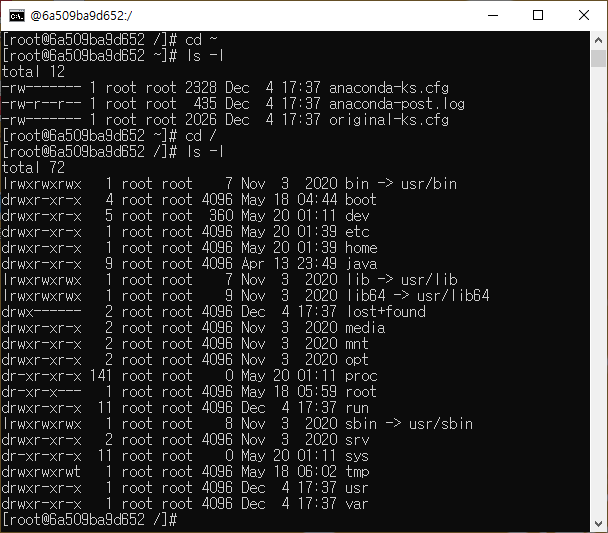Click the time 06:02 of tmp
The height and width of the screenshot is (533, 608).
click(x=317, y=472)
